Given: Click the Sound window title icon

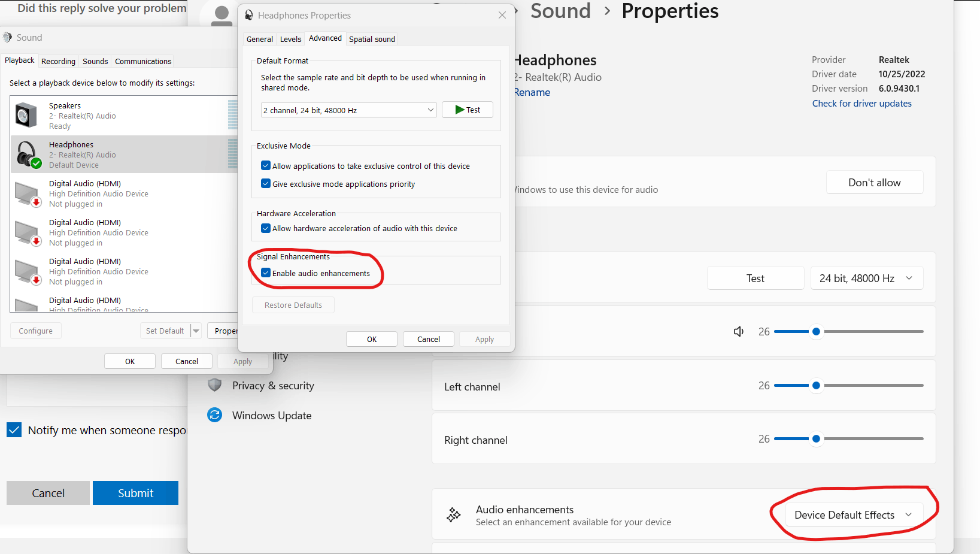Looking at the screenshot, I should 8,37.
